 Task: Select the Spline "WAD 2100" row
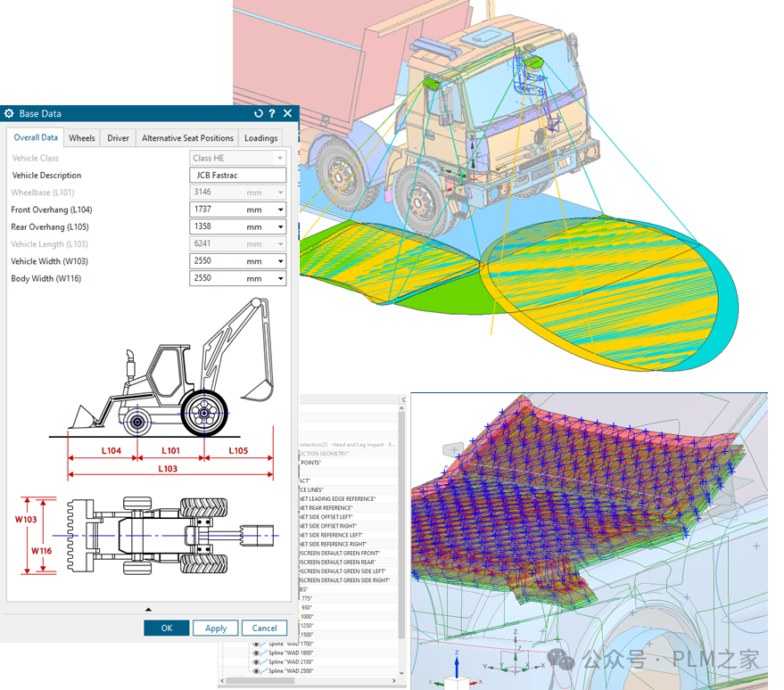(291, 662)
